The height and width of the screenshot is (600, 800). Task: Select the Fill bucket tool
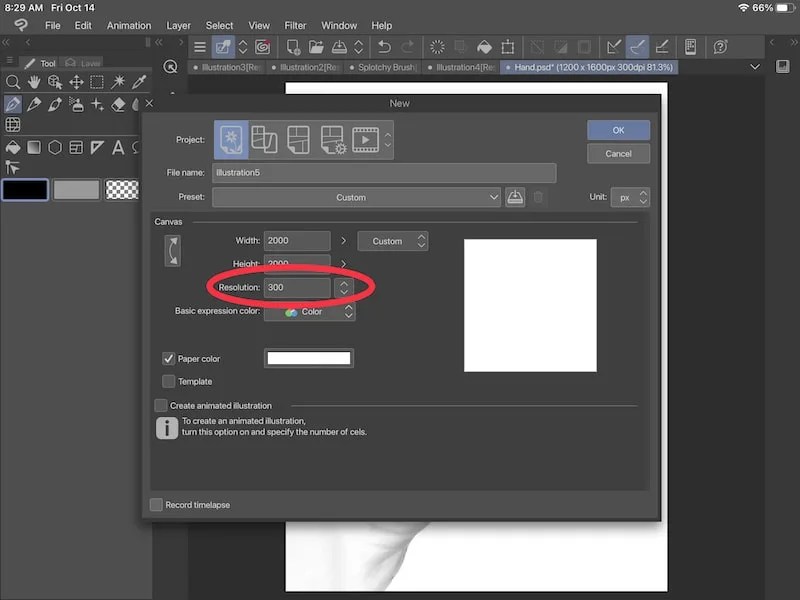13,147
